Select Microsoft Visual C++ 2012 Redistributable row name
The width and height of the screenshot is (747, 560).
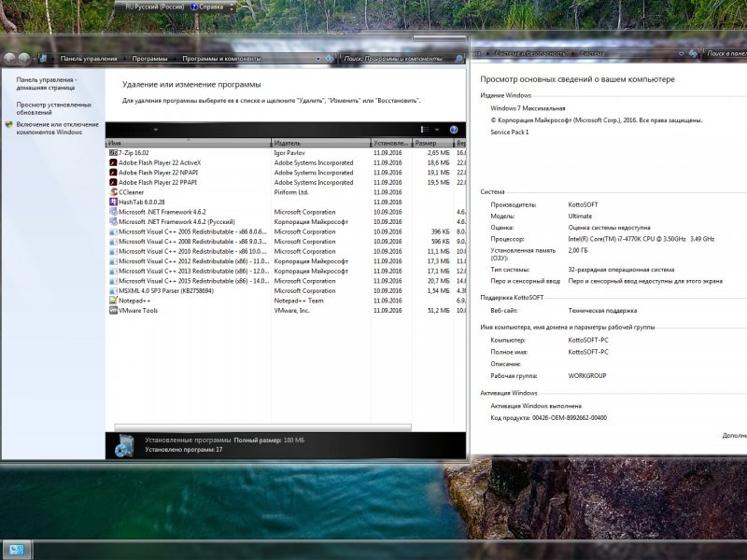(194, 261)
